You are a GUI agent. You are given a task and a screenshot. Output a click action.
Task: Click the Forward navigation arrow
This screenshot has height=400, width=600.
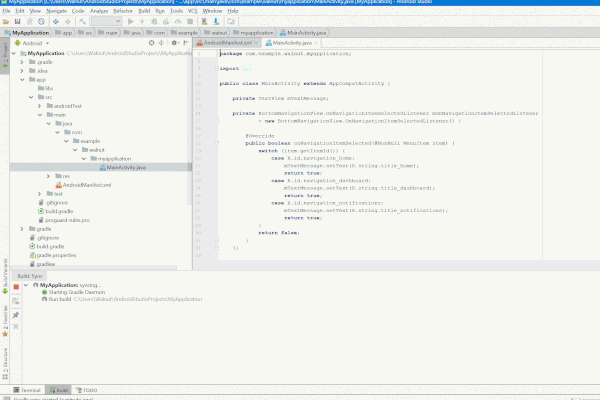[x=68, y=22]
